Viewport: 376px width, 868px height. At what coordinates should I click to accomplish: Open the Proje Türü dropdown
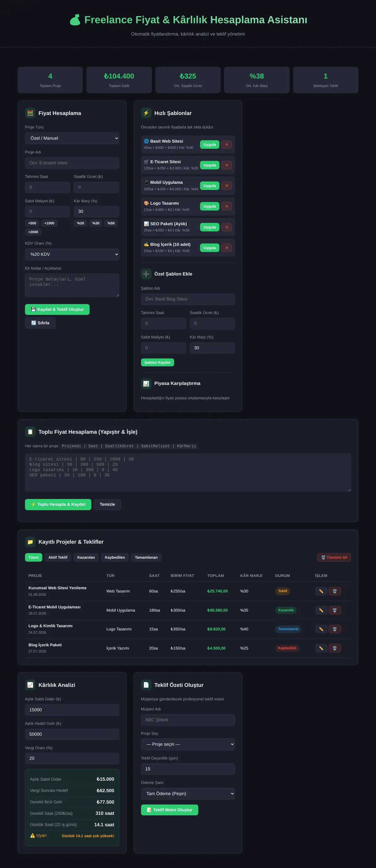(72, 138)
